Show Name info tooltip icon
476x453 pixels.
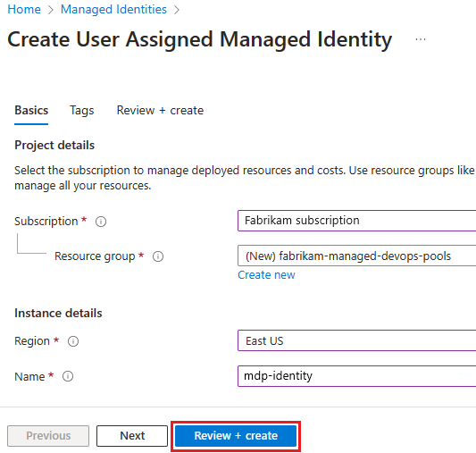[68, 376]
